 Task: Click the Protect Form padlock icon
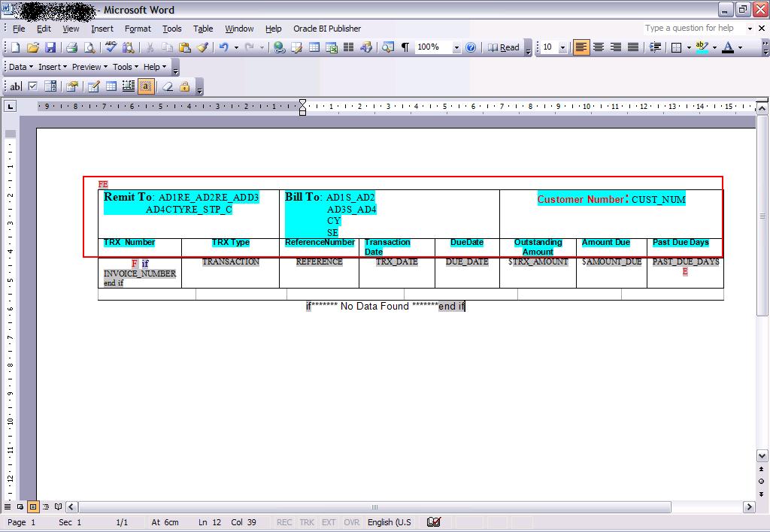(184, 86)
